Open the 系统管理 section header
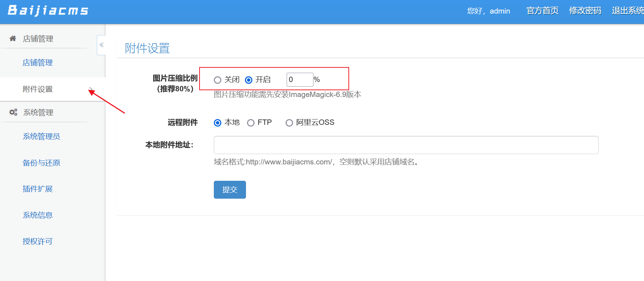The height and width of the screenshot is (281, 644). click(x=38, y=113)
